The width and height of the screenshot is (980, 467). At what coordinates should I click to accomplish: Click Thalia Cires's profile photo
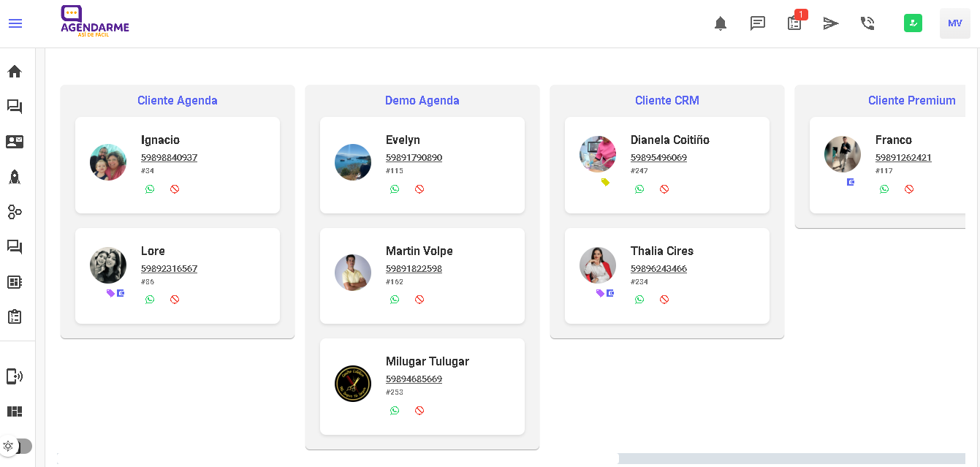(598, 265)
